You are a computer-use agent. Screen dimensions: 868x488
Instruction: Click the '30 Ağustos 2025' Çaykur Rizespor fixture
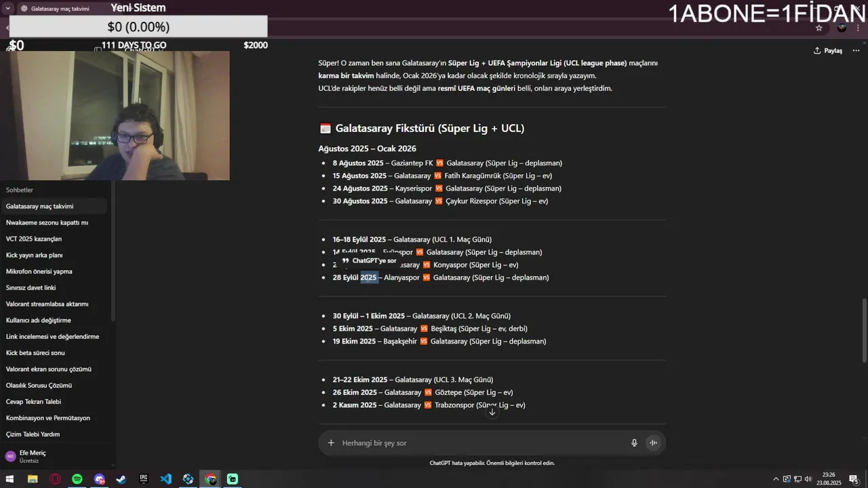point(440,201)
